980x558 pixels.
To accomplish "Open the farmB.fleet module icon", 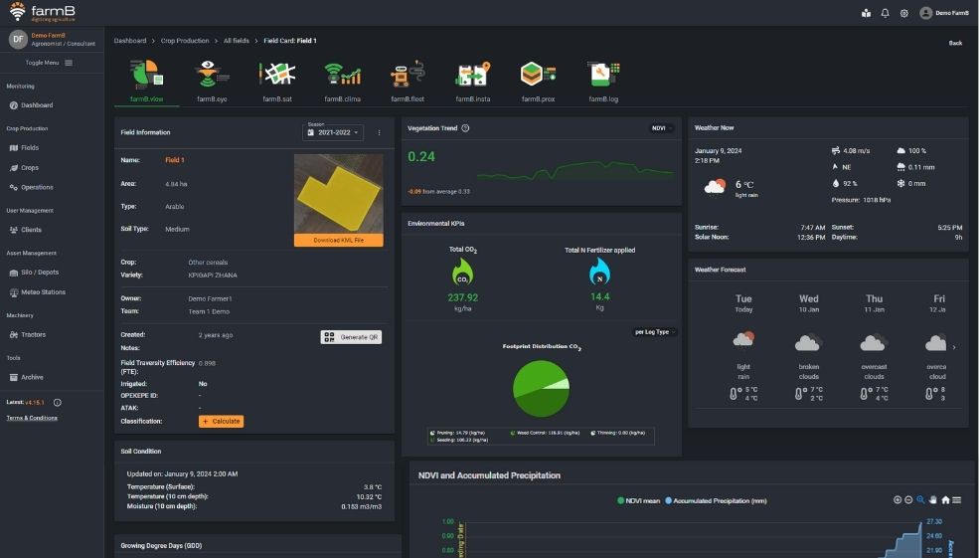I will pyautogui.click(x=408, y=74).
